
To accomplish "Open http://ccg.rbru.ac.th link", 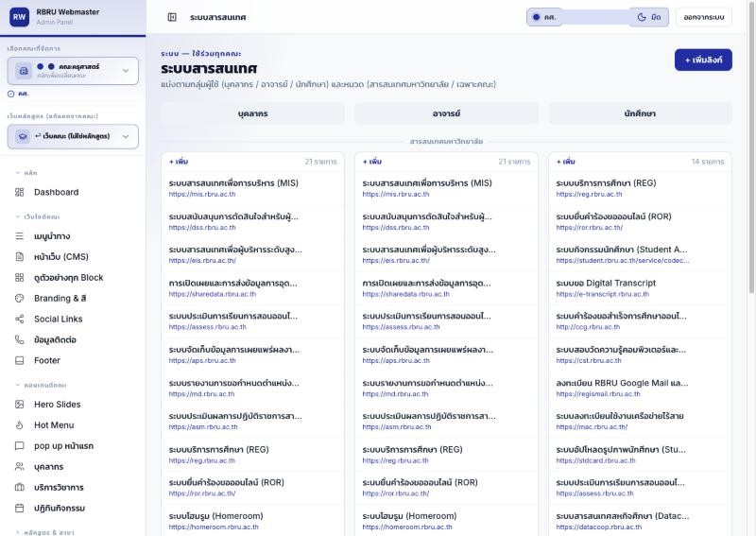I will (588, 327).
